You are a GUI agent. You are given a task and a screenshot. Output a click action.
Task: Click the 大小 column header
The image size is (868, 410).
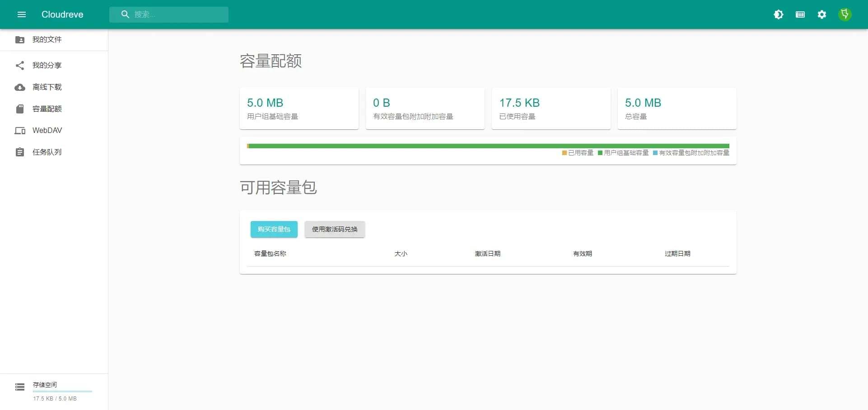[x=401, y=254]
